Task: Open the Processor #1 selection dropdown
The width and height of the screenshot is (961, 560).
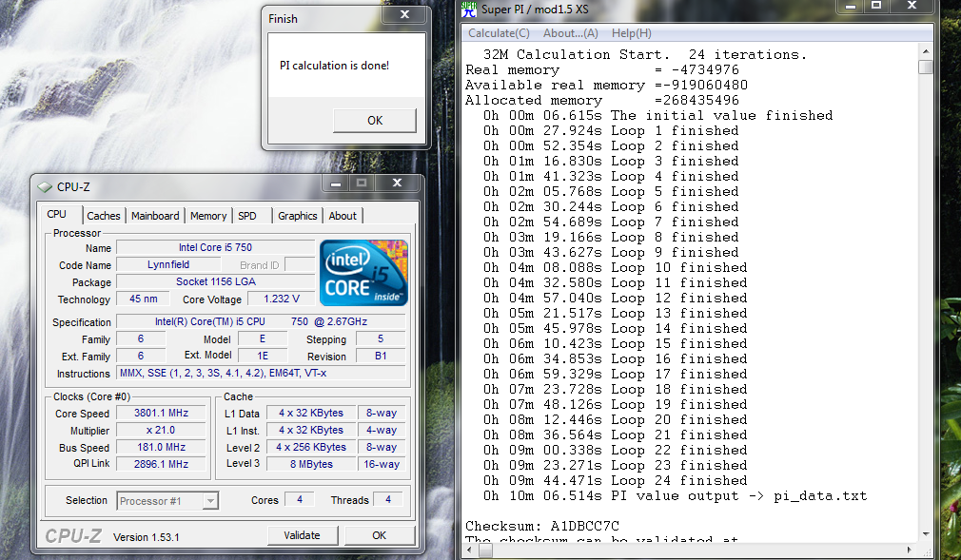Action: (x=210, y=501)
